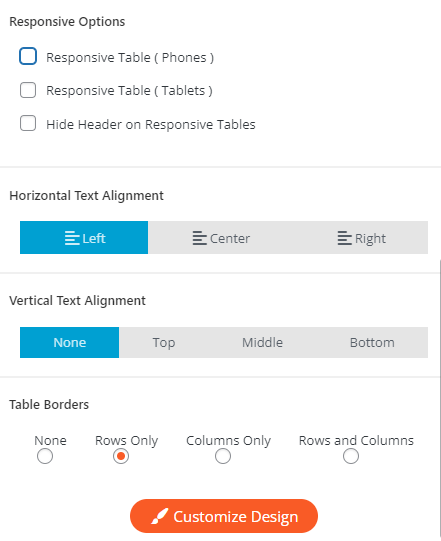Choose Center horizontal alignment icon
This screenshot has height=541, width=441.
[x=200, y=238]
